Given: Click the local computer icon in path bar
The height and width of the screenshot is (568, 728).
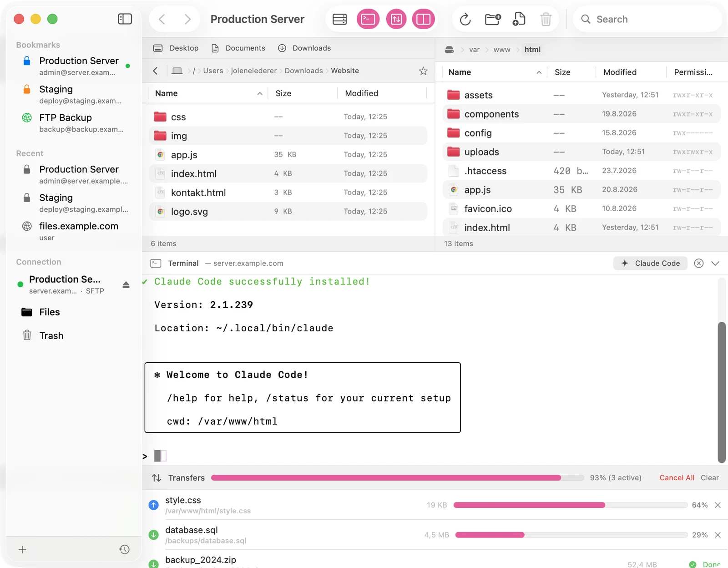Looking at the screenshot, I should point(177,71).
